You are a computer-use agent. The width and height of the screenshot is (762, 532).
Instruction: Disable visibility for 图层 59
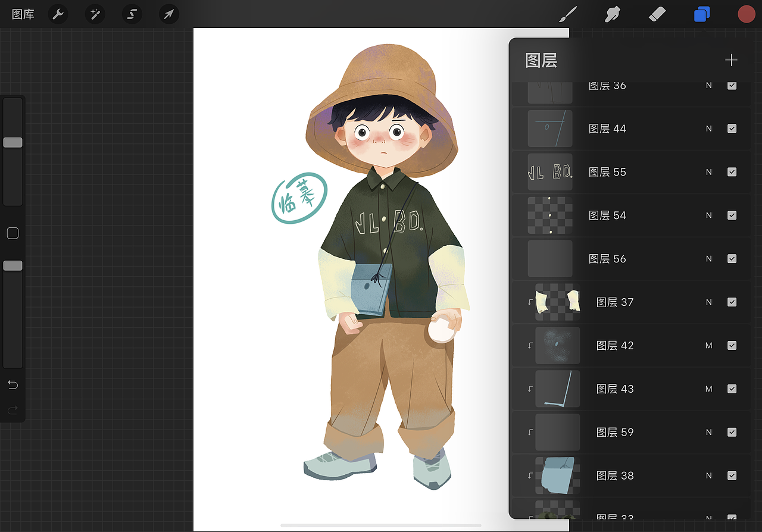click(x=732, y=433)
